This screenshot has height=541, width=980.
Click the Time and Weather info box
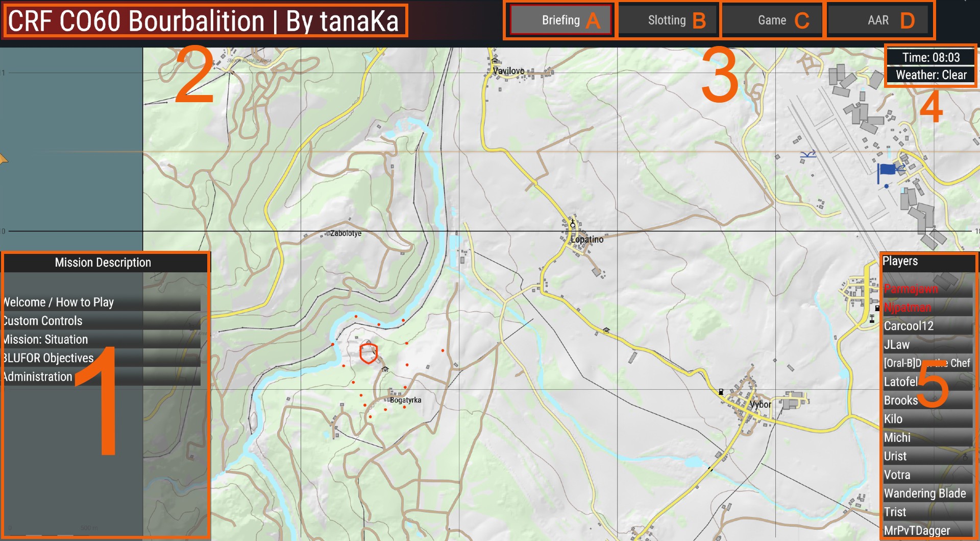[930, 66]
